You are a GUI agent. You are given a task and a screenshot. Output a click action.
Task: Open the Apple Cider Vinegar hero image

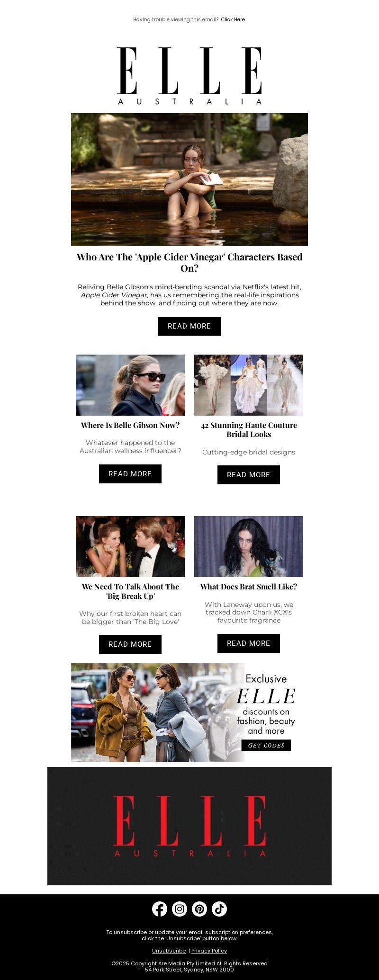189,179
